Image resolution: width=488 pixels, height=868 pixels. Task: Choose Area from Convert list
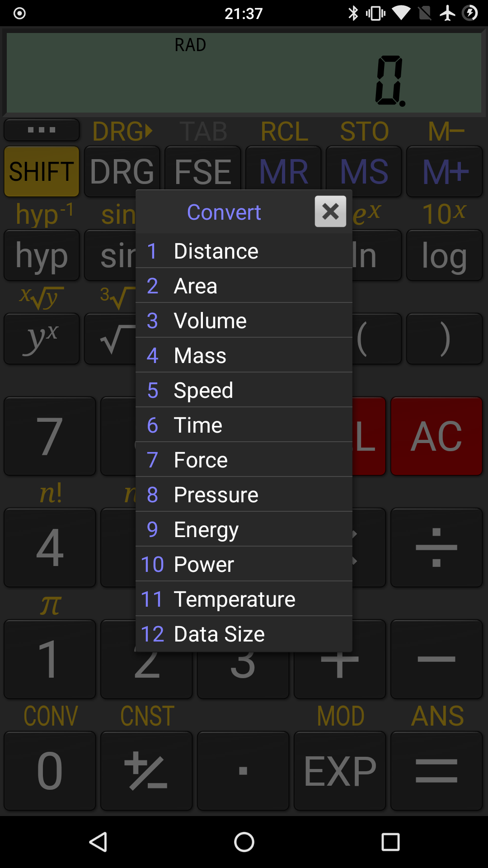244,286
